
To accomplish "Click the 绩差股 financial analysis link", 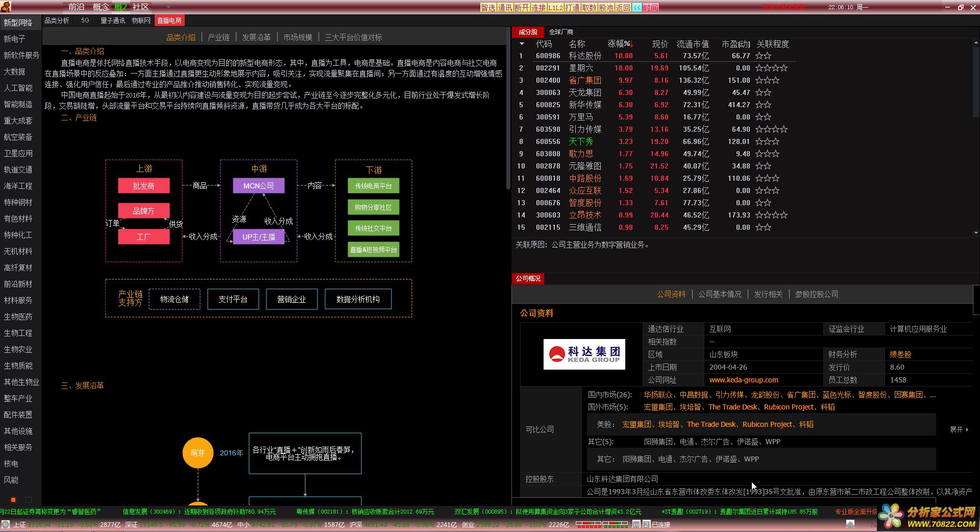I will (900, 354).
